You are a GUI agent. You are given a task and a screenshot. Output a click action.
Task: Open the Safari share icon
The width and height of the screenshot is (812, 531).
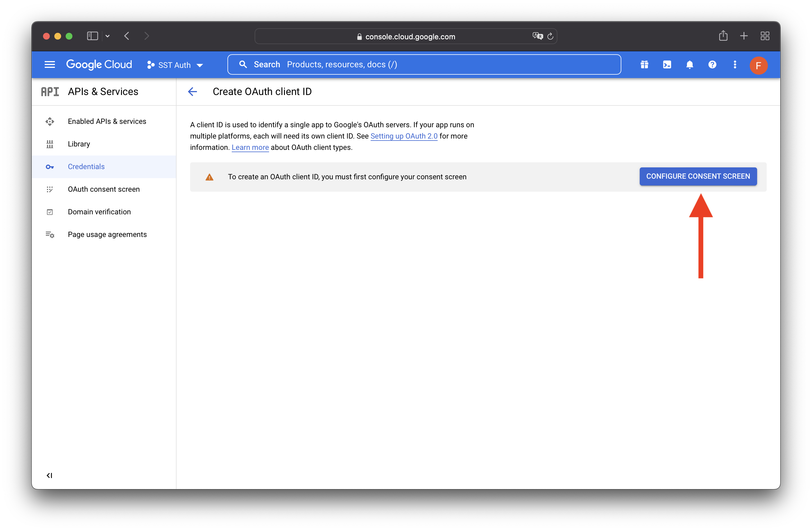click(723, 35)
